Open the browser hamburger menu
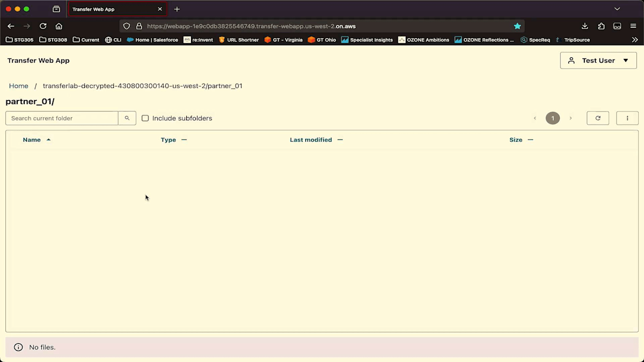Image resolution: width=644 pixels, height=362 pixels. [x=633, y=26]
